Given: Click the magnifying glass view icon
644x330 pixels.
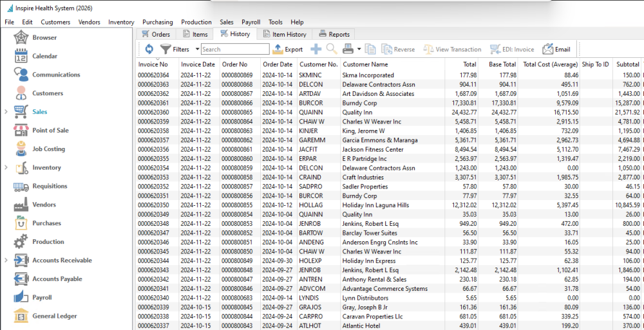Looking at the screenshot, I should click(x=332, y=50).
